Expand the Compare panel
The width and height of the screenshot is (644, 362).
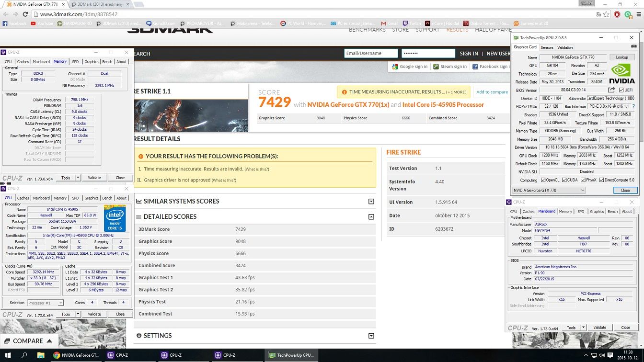click(29, 341)
